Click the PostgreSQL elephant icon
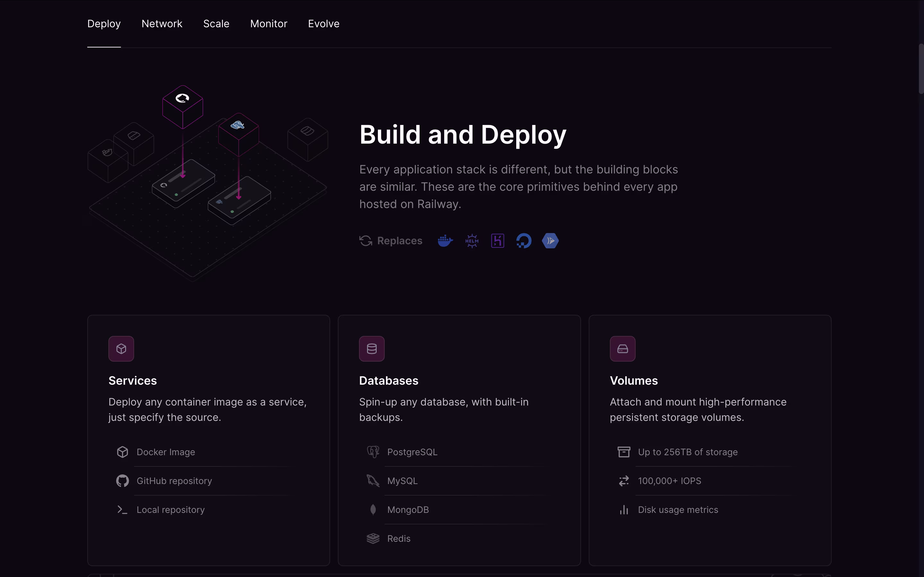This screenshot has width=924, height=577. pos(373,452)
